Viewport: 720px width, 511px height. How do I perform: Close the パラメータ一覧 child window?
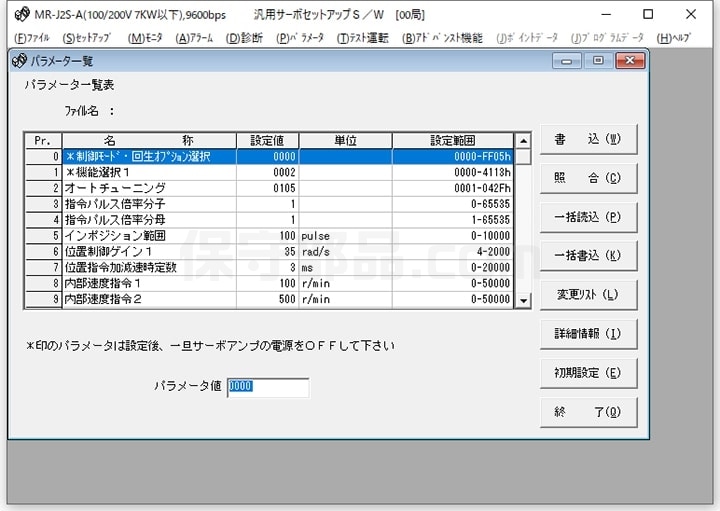tap(629, 61)
